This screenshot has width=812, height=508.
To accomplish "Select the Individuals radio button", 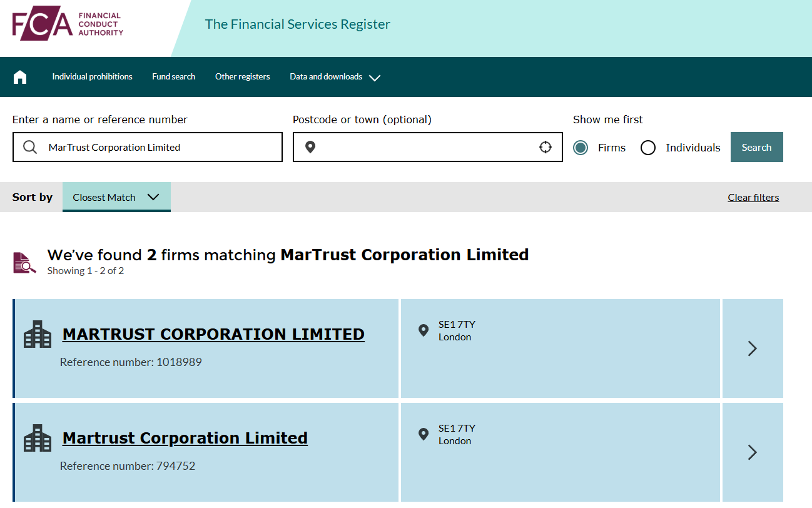I will (x=648, y=148).
